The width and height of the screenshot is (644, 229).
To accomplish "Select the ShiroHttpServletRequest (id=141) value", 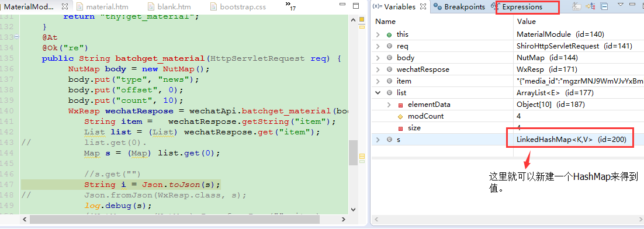I will click(x=574, y=46).
